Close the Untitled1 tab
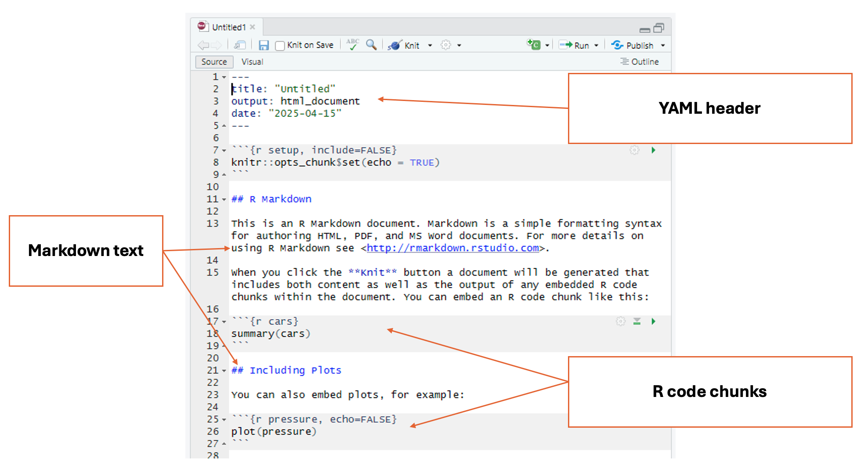 click(253, 27)
